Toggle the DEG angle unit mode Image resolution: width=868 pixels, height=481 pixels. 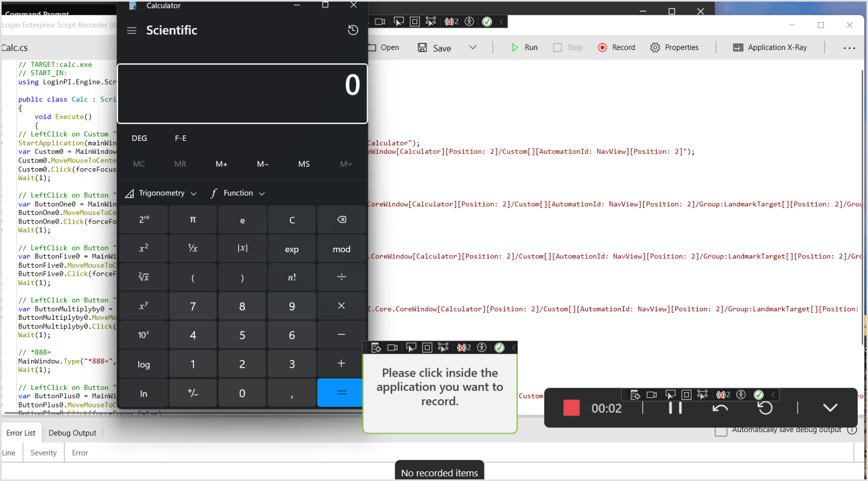(139, 138)
